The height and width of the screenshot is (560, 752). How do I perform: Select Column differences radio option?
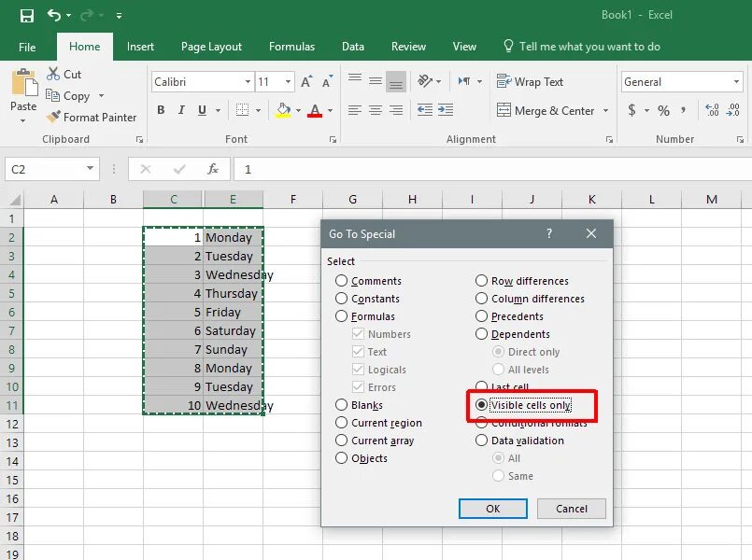click(530, 299)
